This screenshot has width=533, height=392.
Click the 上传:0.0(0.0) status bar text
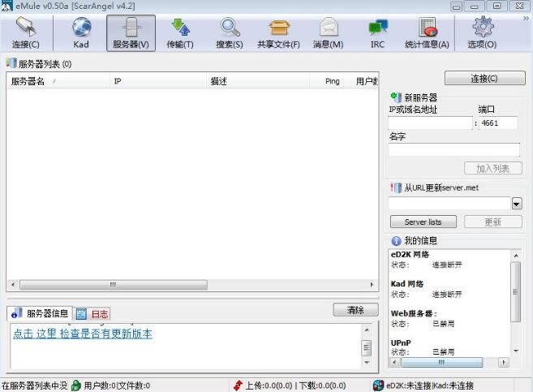point(269,386)
